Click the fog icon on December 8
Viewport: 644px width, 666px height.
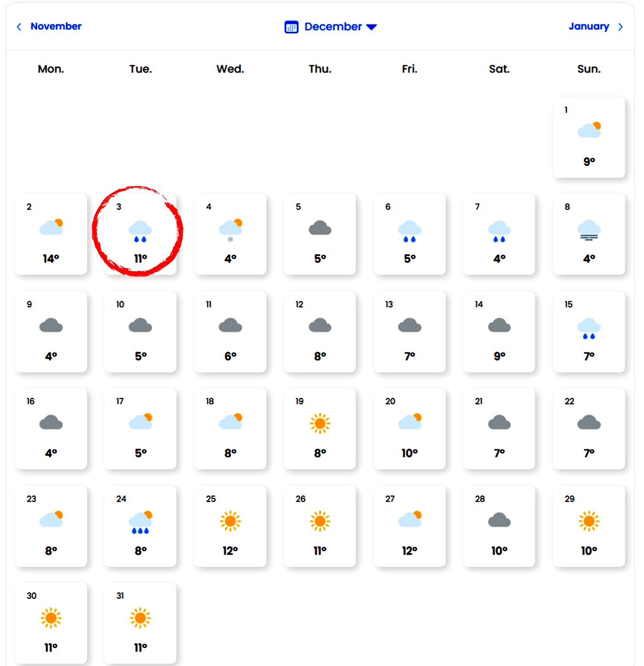(x=589, y=230)
